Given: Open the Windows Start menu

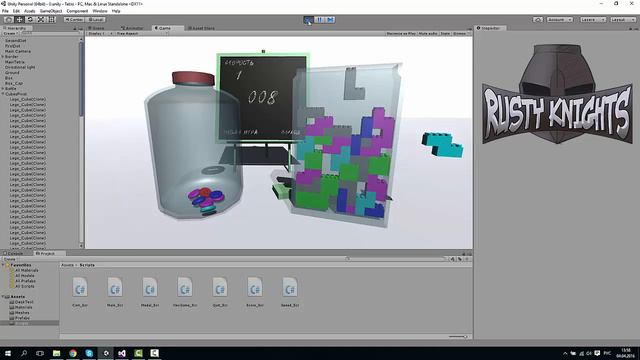Looking at the screenshot, I should click(x=8, y=353).
